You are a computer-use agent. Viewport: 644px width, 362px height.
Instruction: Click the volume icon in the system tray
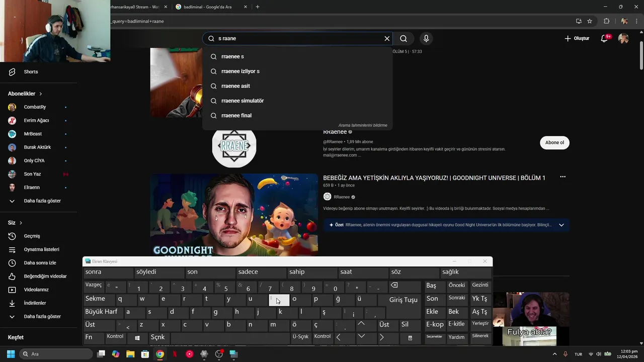599,354
